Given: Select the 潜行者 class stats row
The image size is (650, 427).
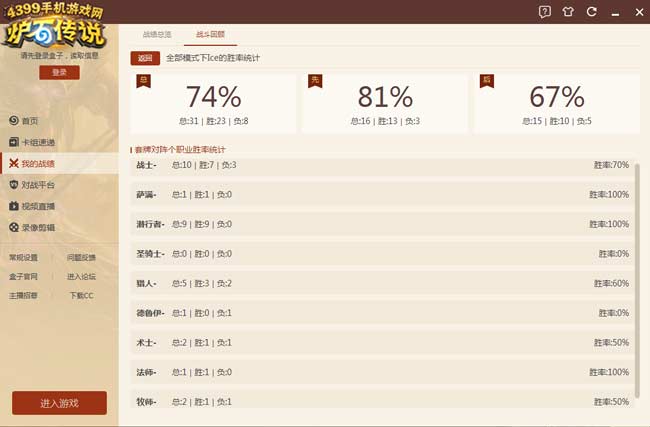Looking at the screenshot, I should coord(382,224).
